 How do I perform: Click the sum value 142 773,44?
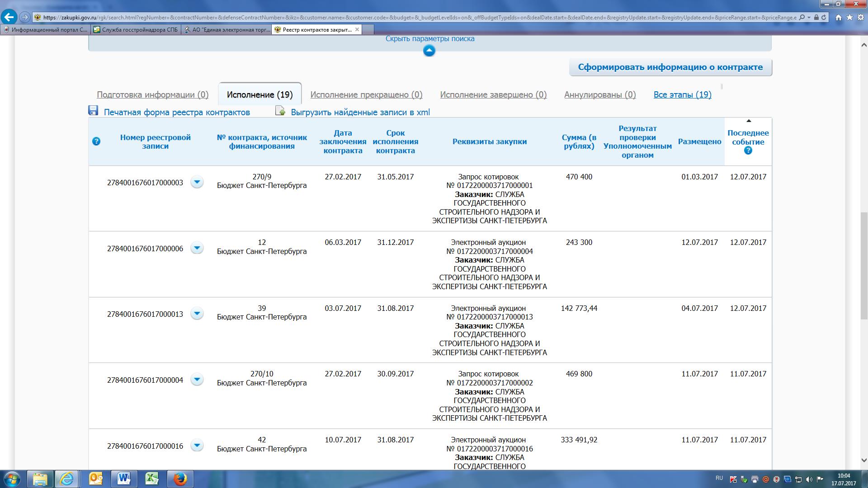[x=579, y=309]
